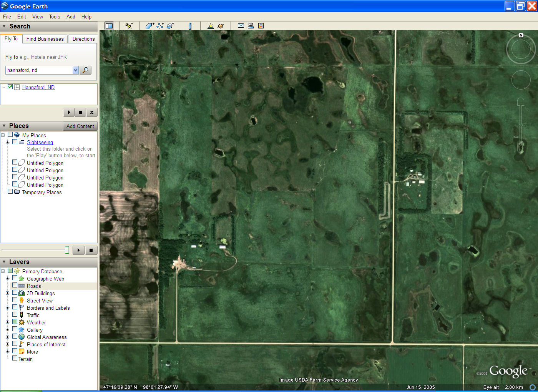538x392 pixels.
Task: Toggle the sidebar panel button in toolbar
Action: point(109,26)
